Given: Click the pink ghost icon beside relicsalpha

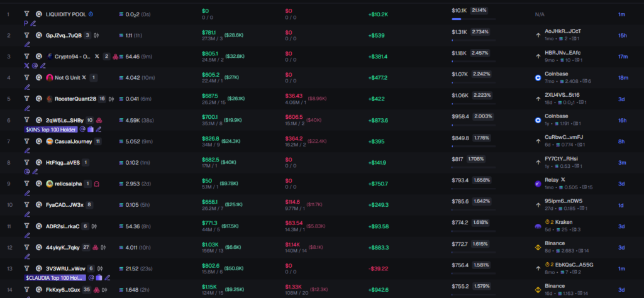Looking at the screenshot, I should tap(97, 184).
